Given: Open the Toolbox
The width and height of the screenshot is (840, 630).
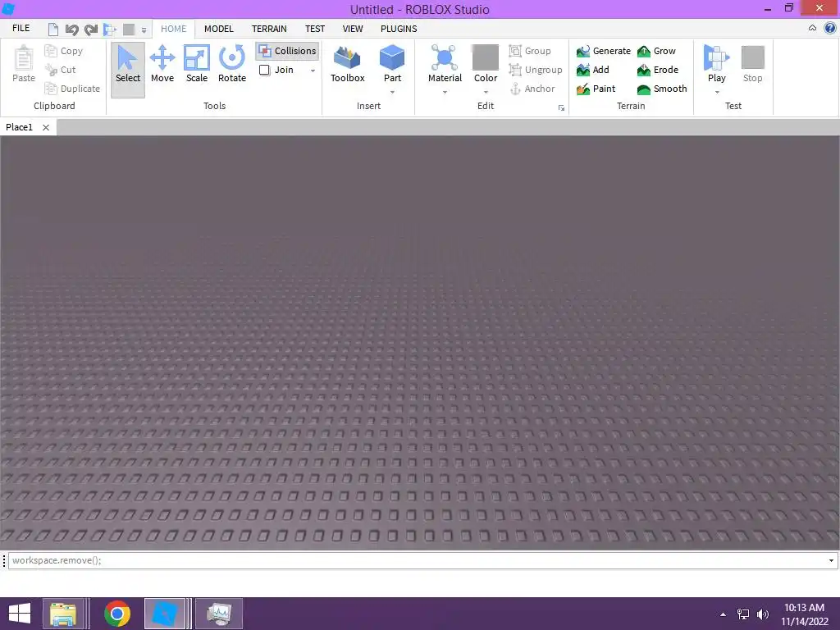Looking at the screenshot, I should tap(347, 64).
